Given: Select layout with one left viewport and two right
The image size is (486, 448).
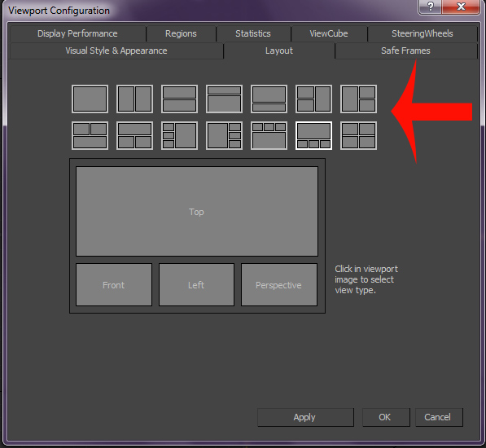Looking at the screenshot, I should pos(359,99).
